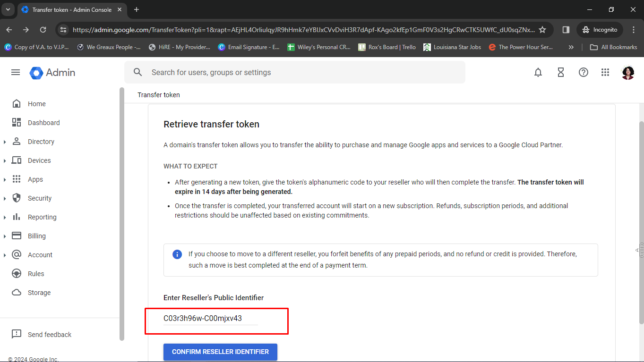Click the info icon in the notice box
This screenshot has height=362, width=644.
point(177,254)
